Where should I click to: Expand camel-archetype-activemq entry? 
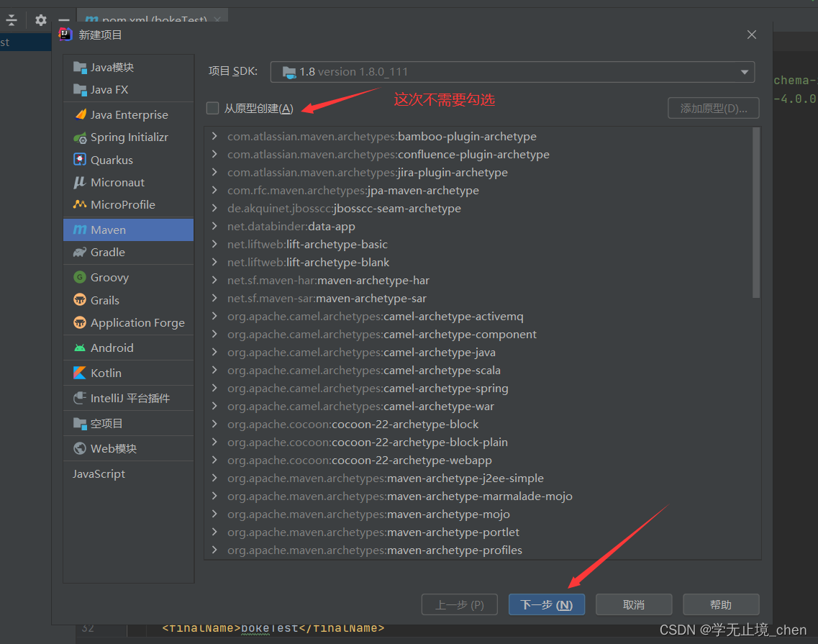pyautogui.click(x=214, y=317)
